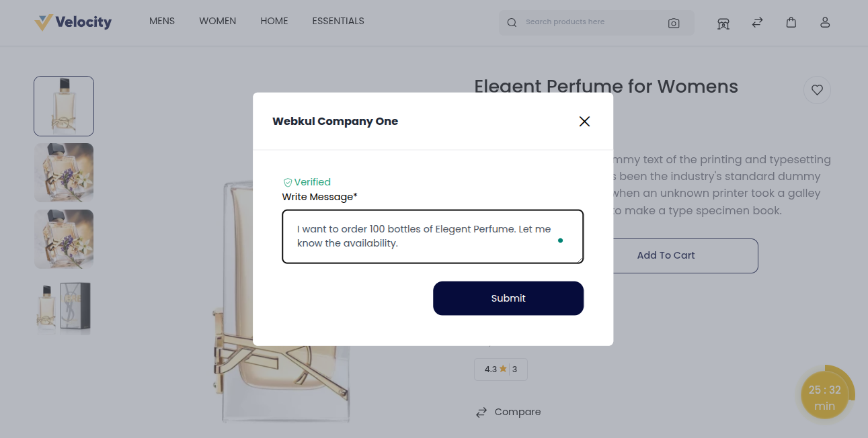
Task: Open the shopping bag cart icon
Action: pos(791,22)
